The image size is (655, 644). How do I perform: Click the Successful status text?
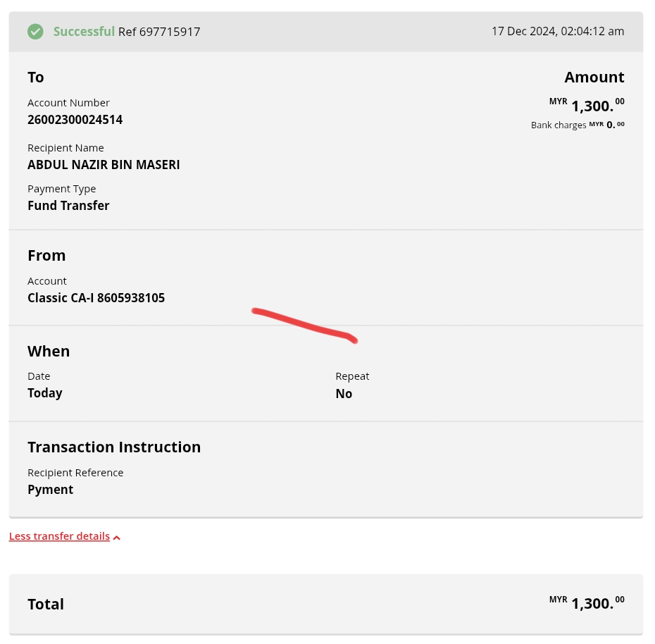pos(84,32)
